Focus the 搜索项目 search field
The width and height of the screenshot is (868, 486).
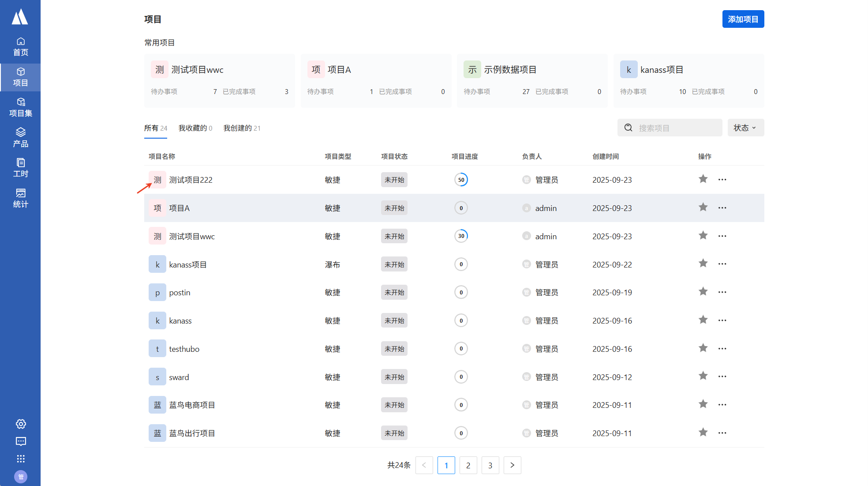pos(670,128)
